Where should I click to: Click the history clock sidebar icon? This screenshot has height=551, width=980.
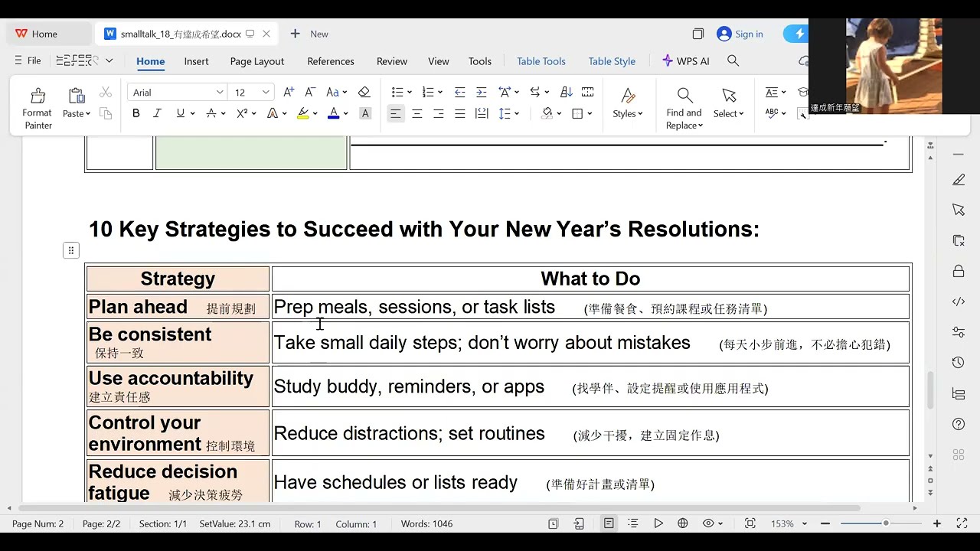tap(959, 363)
